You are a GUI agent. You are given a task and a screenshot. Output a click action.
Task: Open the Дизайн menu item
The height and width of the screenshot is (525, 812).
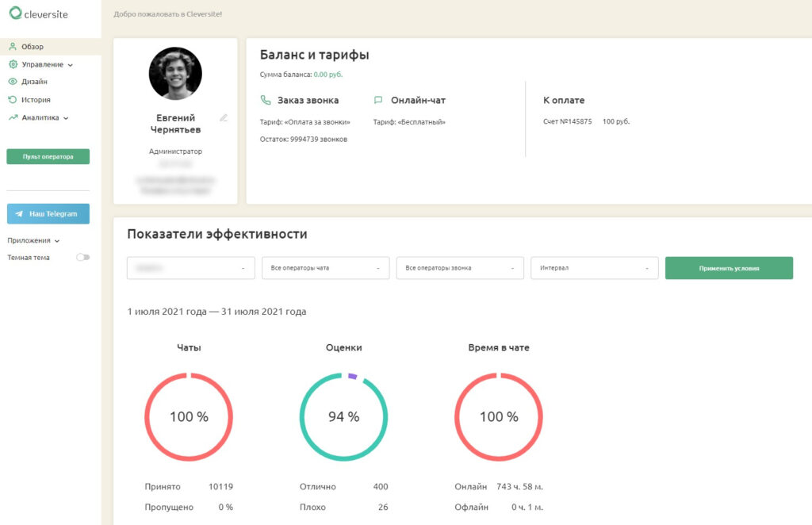pos(34,81)
